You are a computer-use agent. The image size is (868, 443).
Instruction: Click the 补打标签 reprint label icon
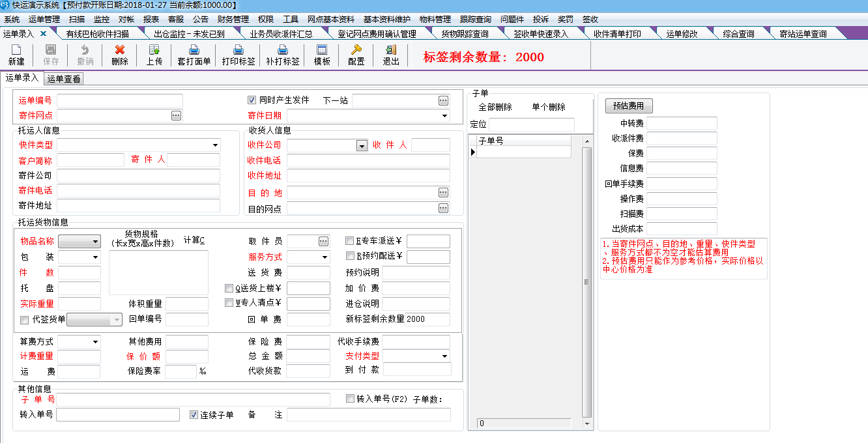(283, 50)
